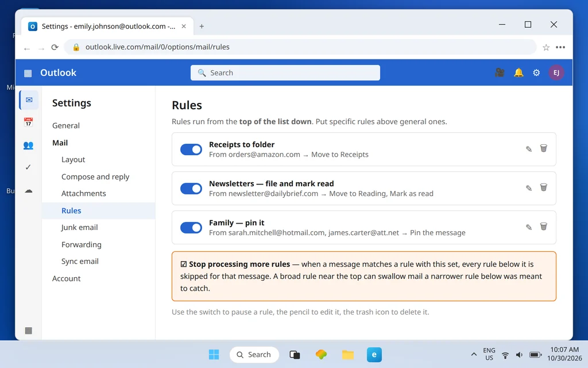Open the Calendar icon in sidebar
The width and height of the screenshot is (588, 368).
click(x=28, y=122)
